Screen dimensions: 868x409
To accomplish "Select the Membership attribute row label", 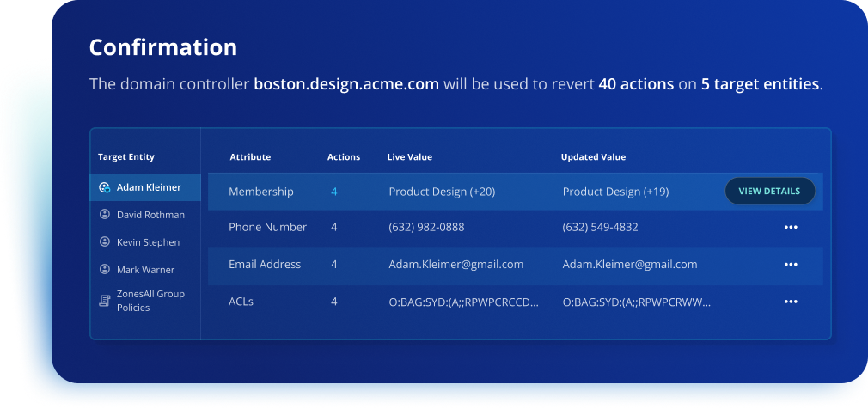I will point(261,192).
